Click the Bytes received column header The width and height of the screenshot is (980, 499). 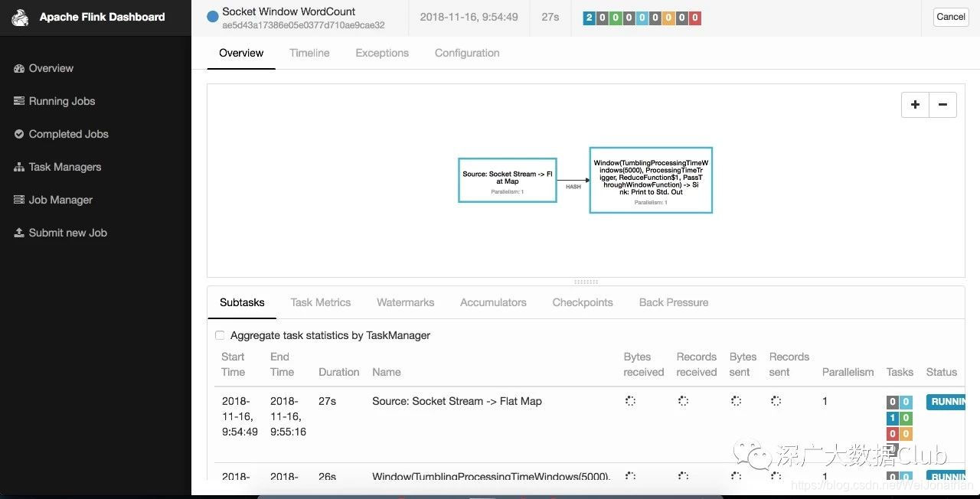point(644,364)
